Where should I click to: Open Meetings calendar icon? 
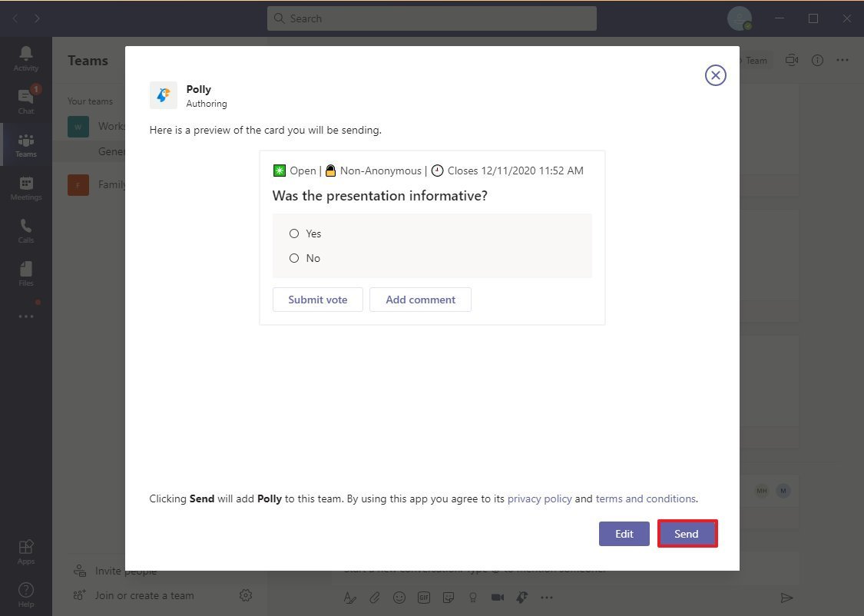tap(26, 187)
